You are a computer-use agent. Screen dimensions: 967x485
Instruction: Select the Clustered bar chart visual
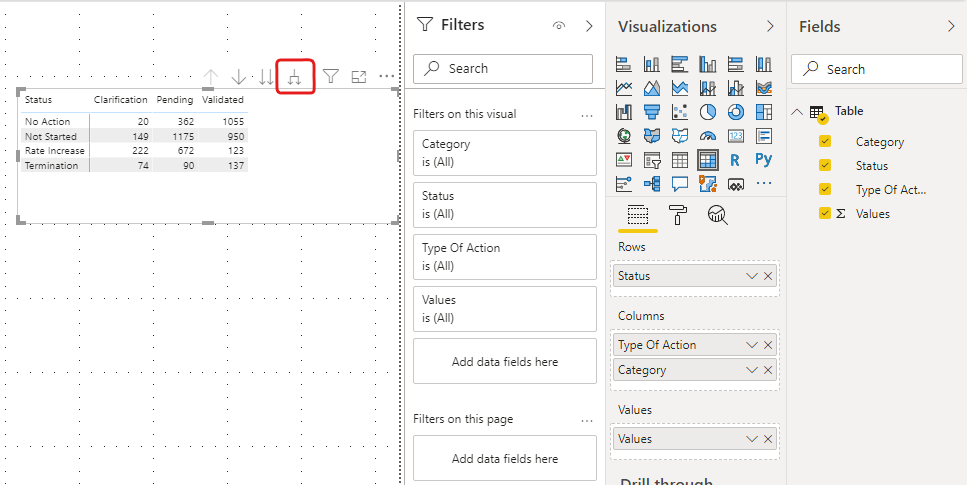(680, 64)
